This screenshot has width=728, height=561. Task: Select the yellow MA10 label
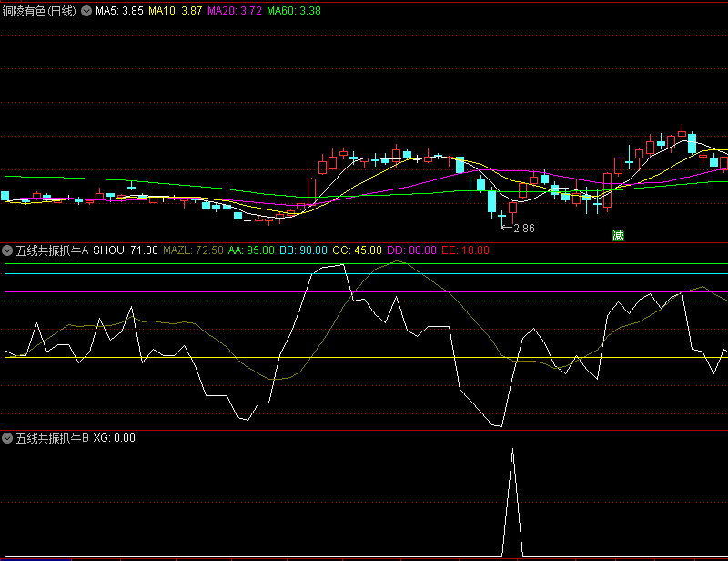(176, 12)
